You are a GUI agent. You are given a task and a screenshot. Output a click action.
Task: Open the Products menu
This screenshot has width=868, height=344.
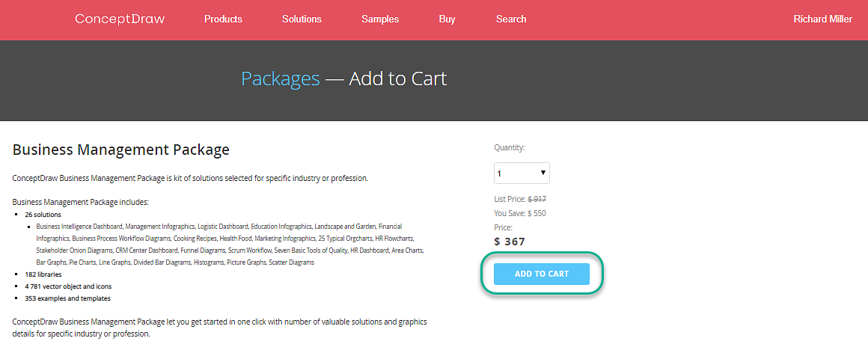click(223, 19)
